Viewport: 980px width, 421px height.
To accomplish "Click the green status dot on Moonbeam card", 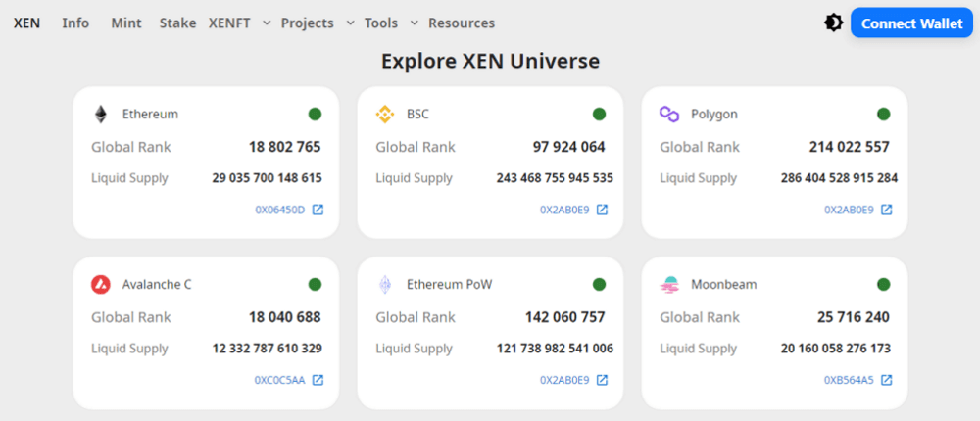I will (884, 284).
